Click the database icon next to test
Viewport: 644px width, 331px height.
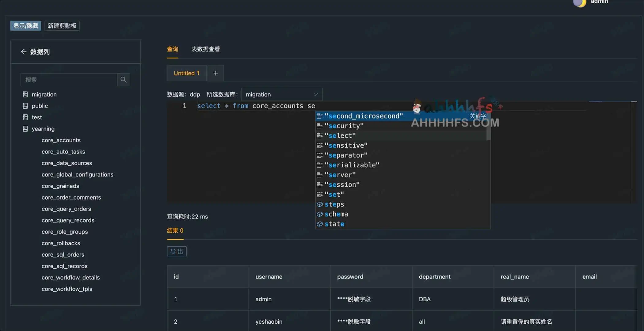(25, 117)
